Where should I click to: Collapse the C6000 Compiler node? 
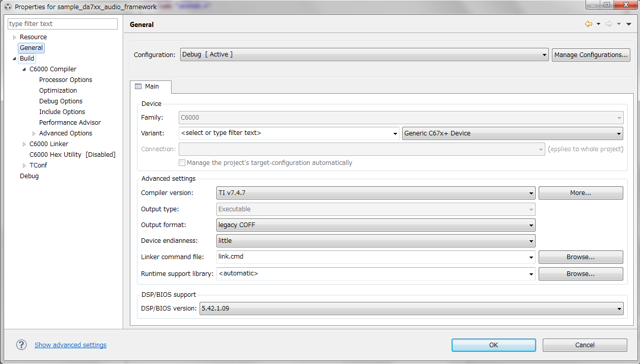point(24,69)
